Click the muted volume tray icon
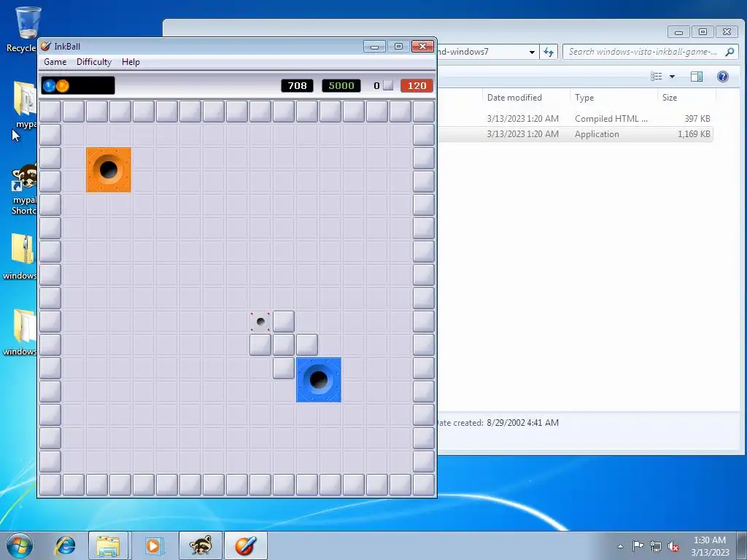 pos(673,546)
